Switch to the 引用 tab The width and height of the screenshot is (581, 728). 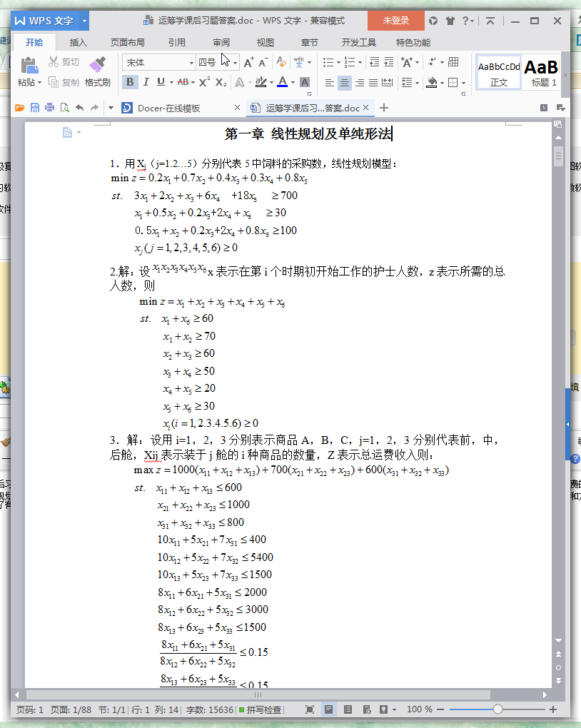click(x=176, y=43)
